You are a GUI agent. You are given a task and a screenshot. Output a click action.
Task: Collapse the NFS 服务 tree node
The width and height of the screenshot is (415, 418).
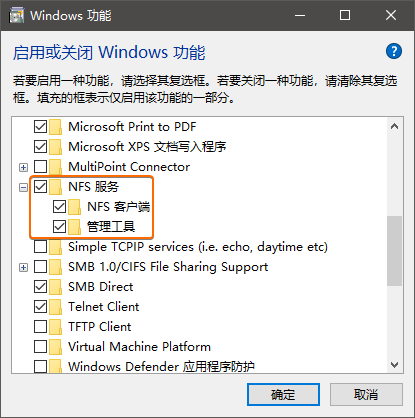[x=23, y=187]
